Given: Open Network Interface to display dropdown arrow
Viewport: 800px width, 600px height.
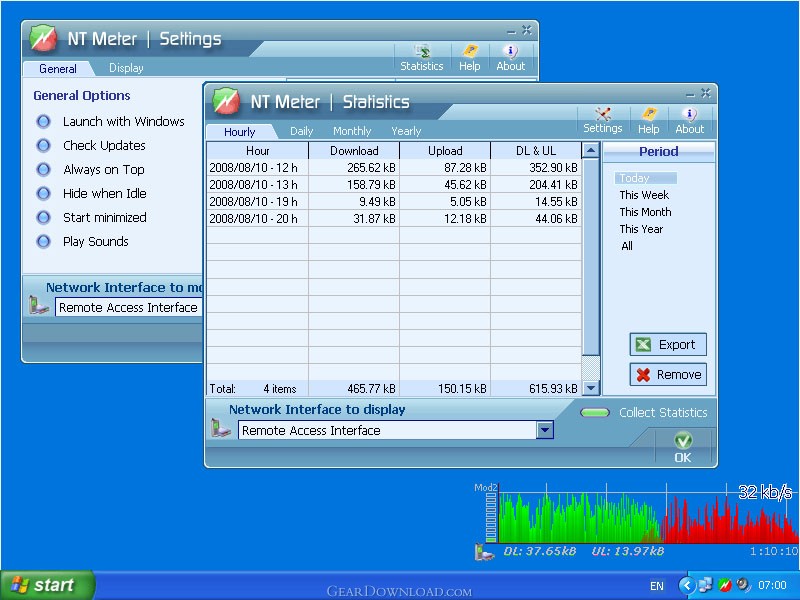Looking at the screenshot, I should tap(545, 430).
